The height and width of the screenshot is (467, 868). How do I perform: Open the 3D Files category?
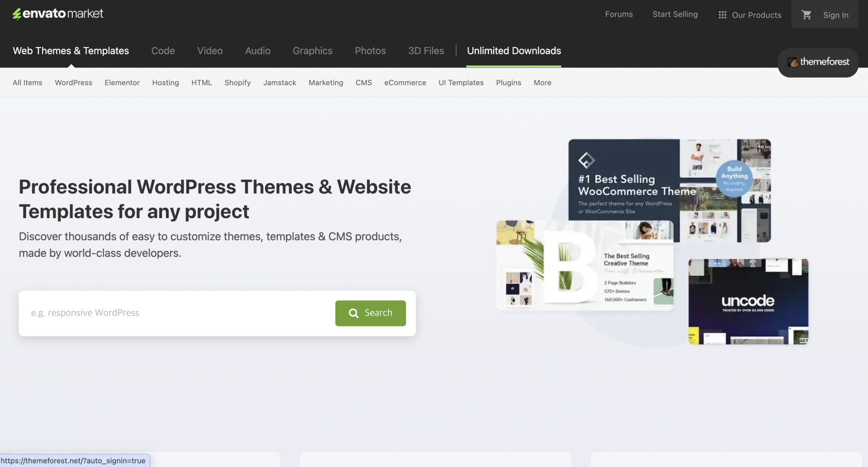click(x=426, y=51)
